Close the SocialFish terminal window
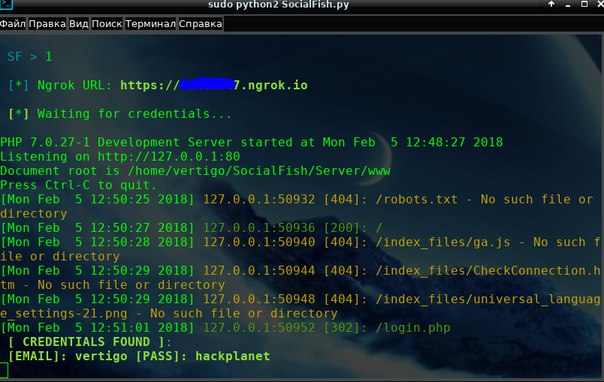The width and height of the screenshot is (604, 382). tap(600, 4)
